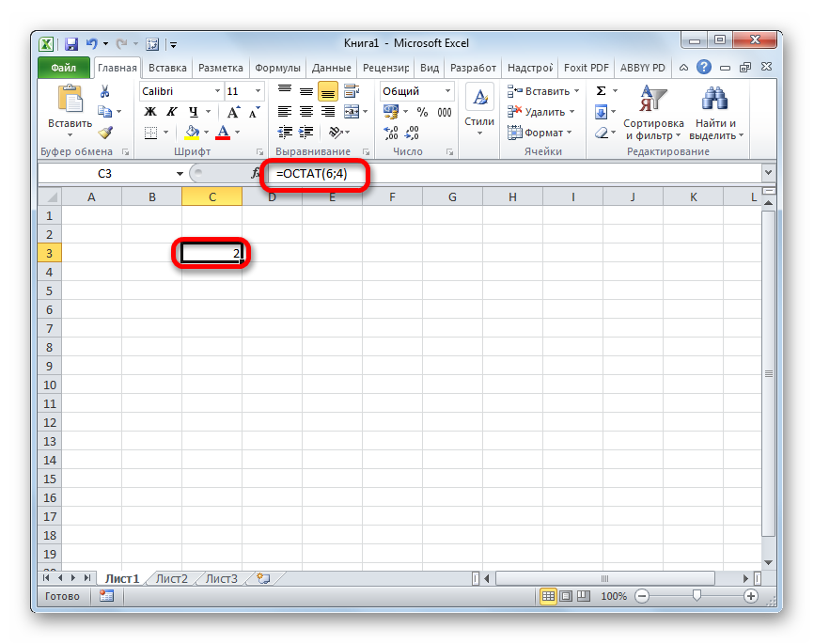
Task: Open the Fill down-arrow tool
Action: [602, 112]
